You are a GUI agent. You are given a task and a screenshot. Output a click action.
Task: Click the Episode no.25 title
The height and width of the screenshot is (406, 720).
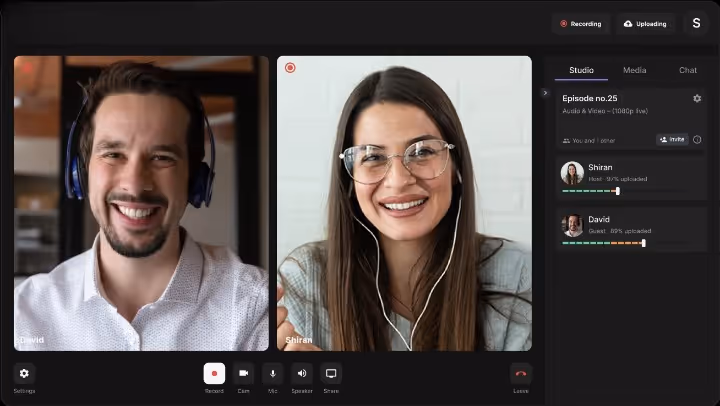(x=590, y=98)
